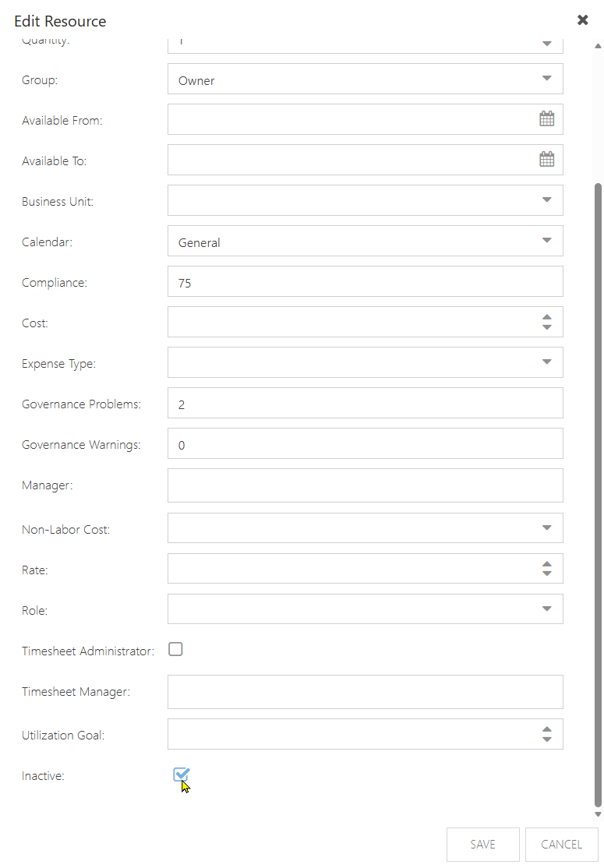Decrease the Utilization Goal with down arrow

point(546,739)
